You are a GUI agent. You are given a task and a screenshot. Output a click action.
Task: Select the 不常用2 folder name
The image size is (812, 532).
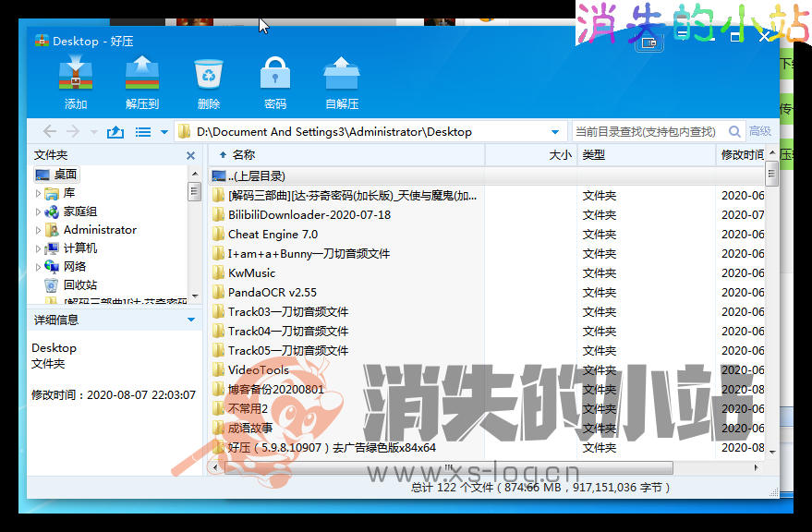(248, 409)
